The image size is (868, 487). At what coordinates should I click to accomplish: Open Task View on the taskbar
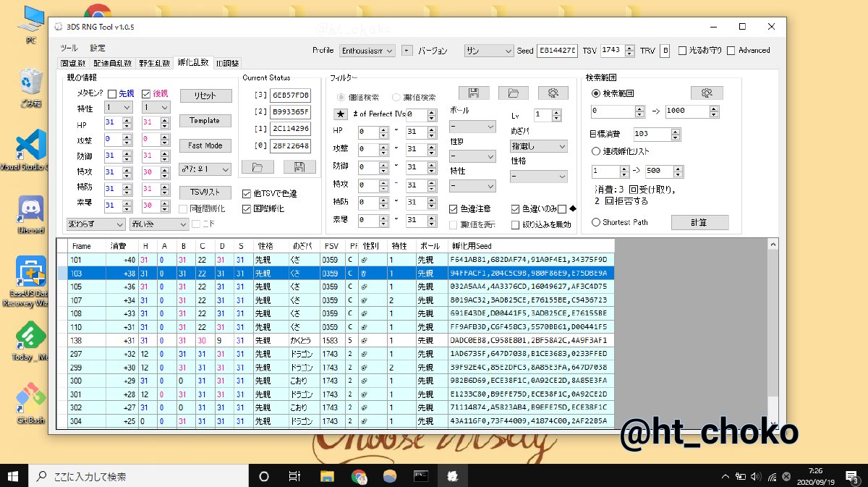(x=295, y=476)
